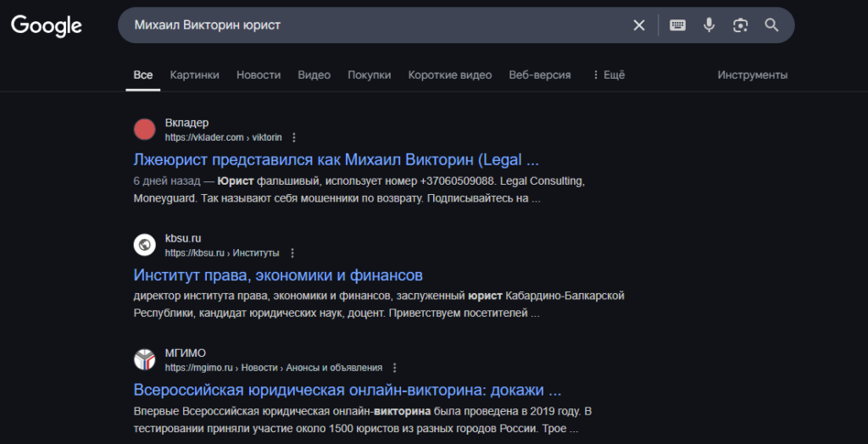Image resolution: width=868 pixels, height=444 pixels.
Task: Open three-dot menu for mgimo.ru result
Action: pyautogui.click(x=395, y=368)
